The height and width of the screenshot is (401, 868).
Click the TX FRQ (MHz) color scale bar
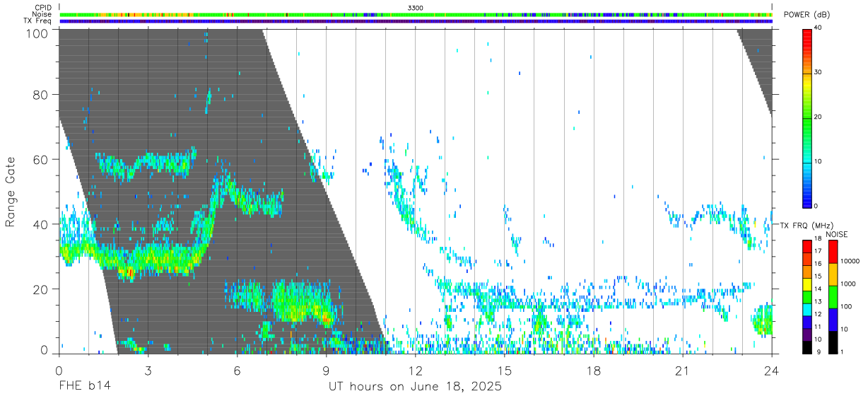pos(807,297)
